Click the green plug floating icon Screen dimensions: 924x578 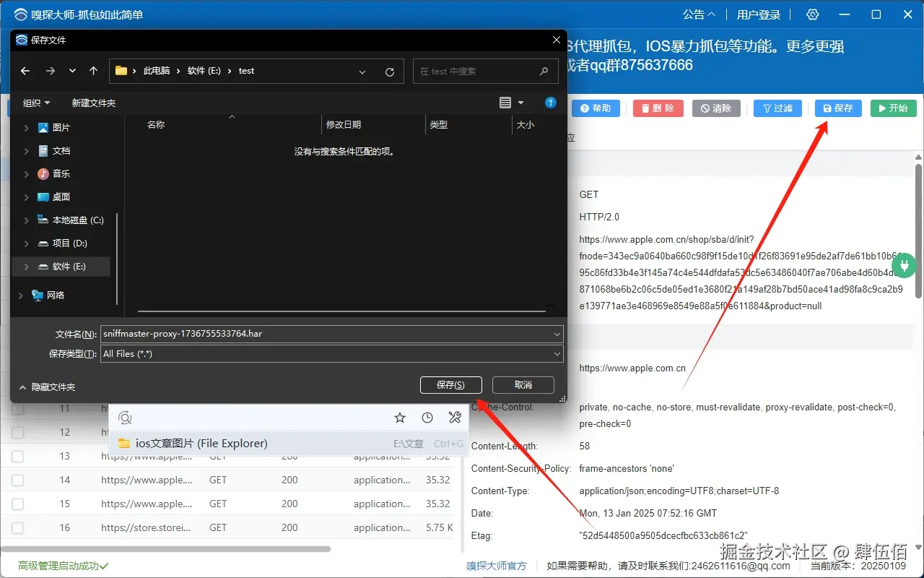pyautogui.click(x=904, y=266)
